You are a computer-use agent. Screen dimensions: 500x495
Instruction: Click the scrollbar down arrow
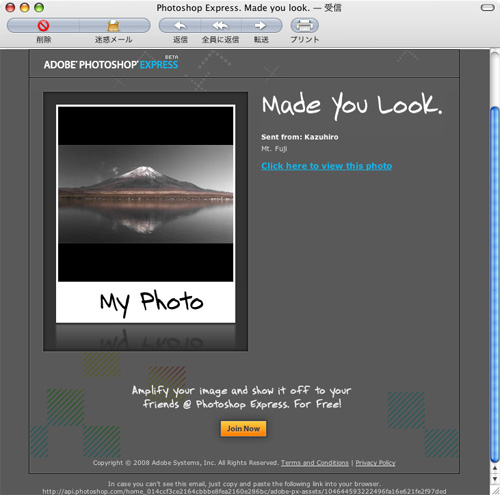click(x=495, y=478)
